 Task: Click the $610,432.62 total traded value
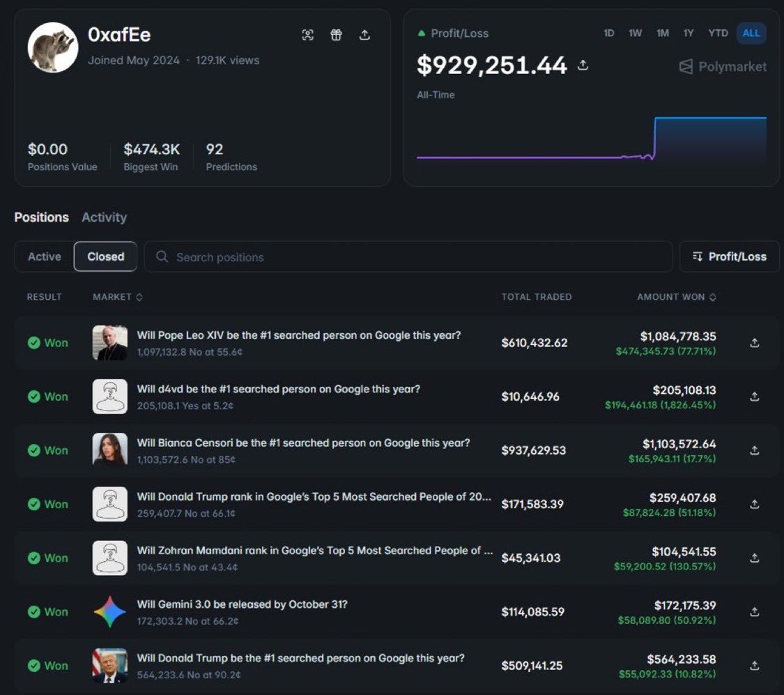pyautogui.click(x=535, y=343)
